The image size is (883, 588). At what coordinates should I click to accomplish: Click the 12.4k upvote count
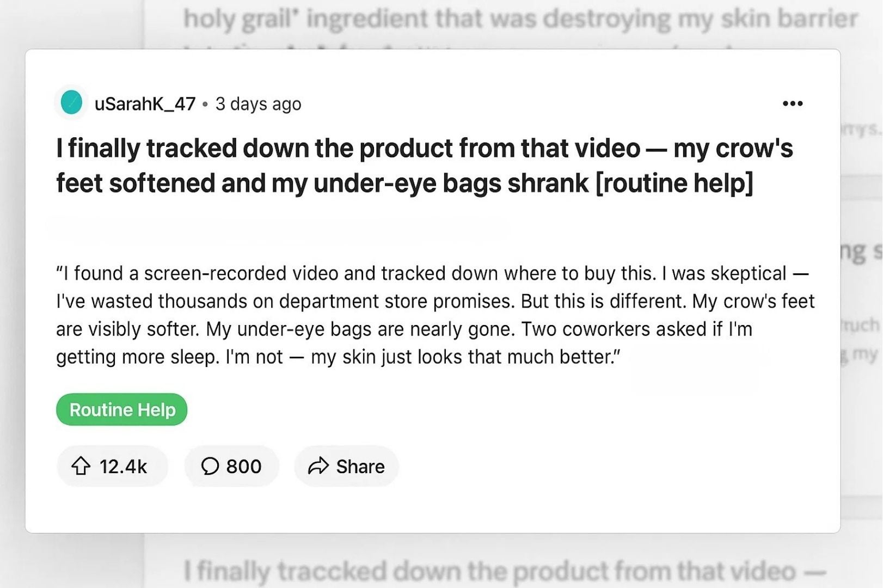click(123, 467)
